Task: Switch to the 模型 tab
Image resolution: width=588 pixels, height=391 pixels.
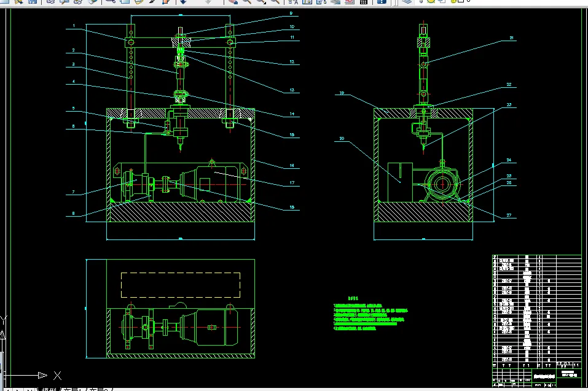Action: click(49, 389)
